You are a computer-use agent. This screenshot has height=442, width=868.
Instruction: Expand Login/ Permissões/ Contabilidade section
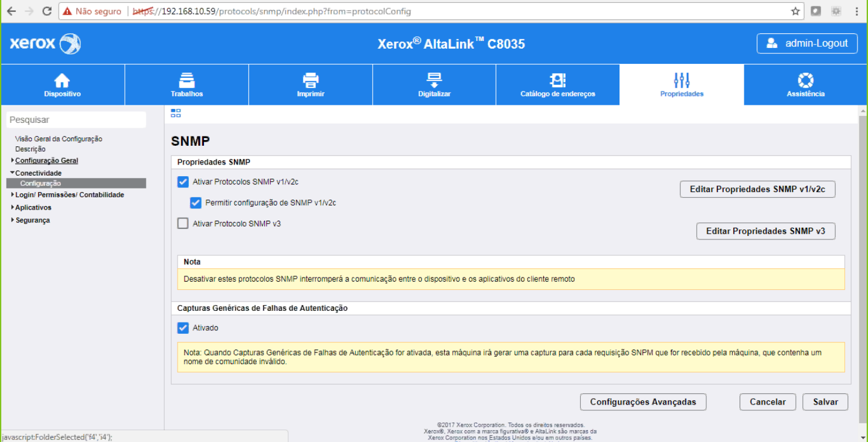[12, 195]
